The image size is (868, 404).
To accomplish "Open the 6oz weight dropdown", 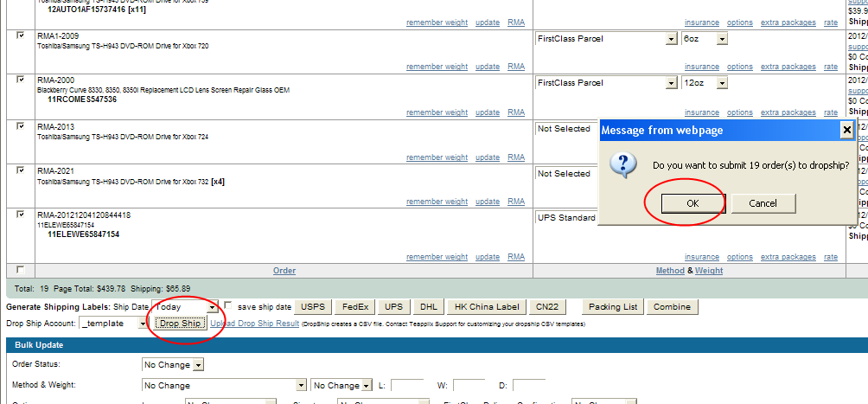I will pos(705,39).
